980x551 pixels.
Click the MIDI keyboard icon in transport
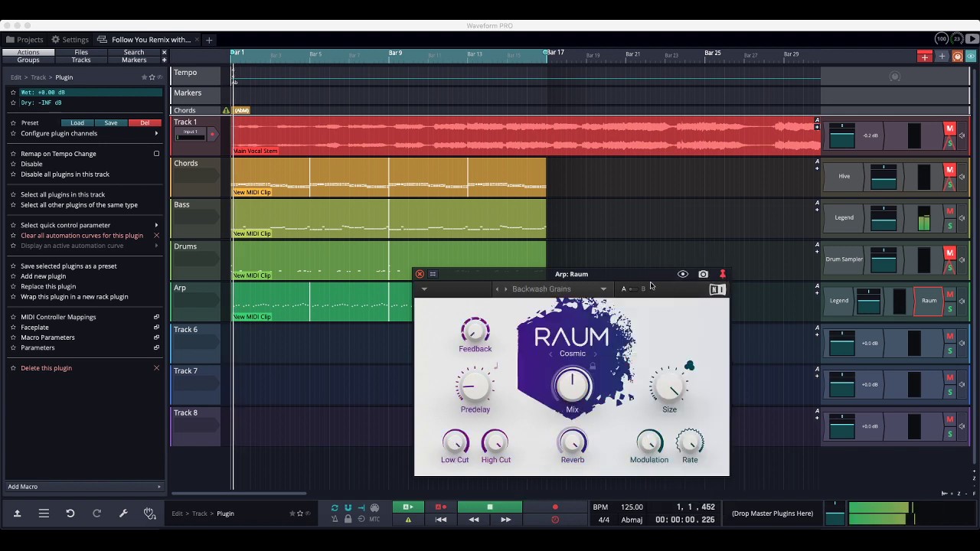click(374, 507)
